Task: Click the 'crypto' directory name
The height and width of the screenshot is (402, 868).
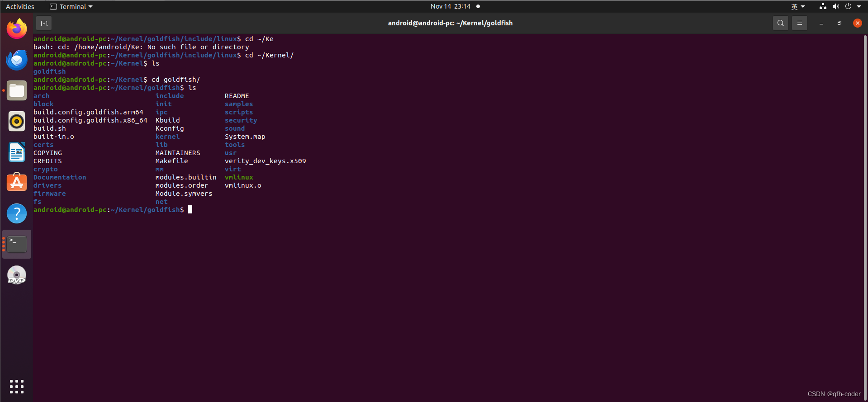Action: [x=46, y=169]
